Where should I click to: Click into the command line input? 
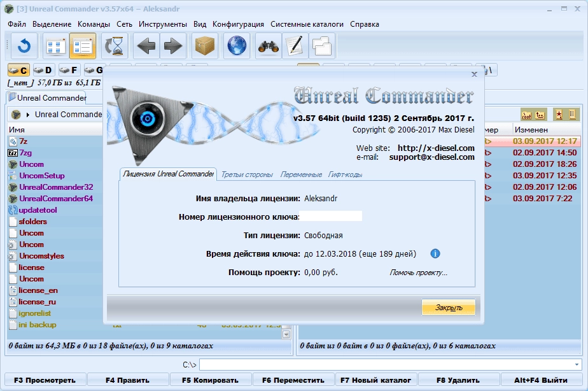(386, 364)
